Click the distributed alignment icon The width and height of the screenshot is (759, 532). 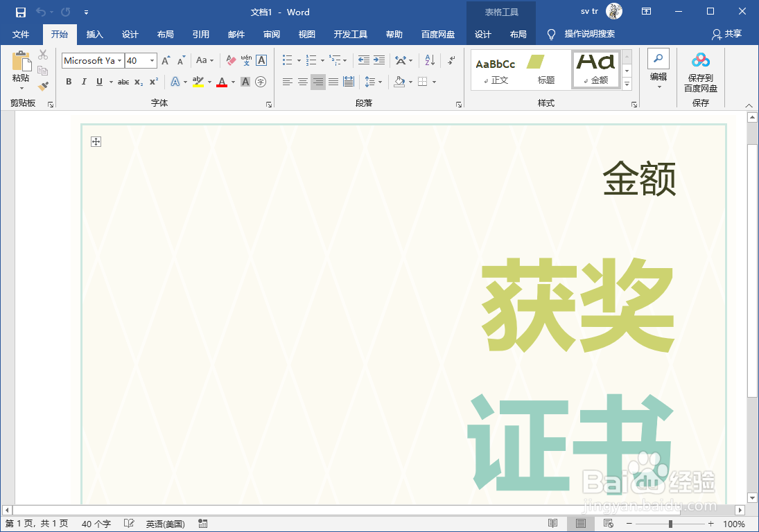tap(349, 82)
